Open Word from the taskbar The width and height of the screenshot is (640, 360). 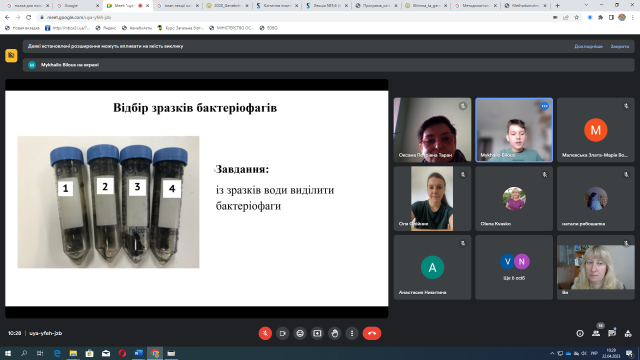pos(138,353)
